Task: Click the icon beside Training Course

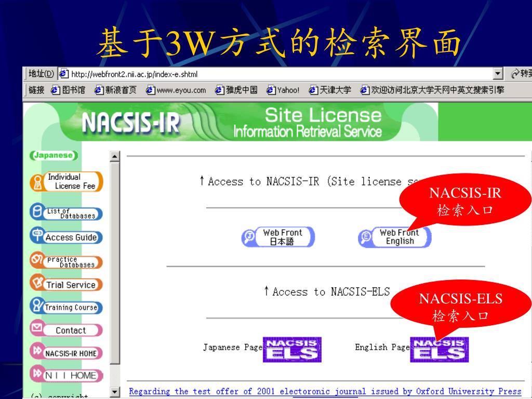Action: pos(37,304)
